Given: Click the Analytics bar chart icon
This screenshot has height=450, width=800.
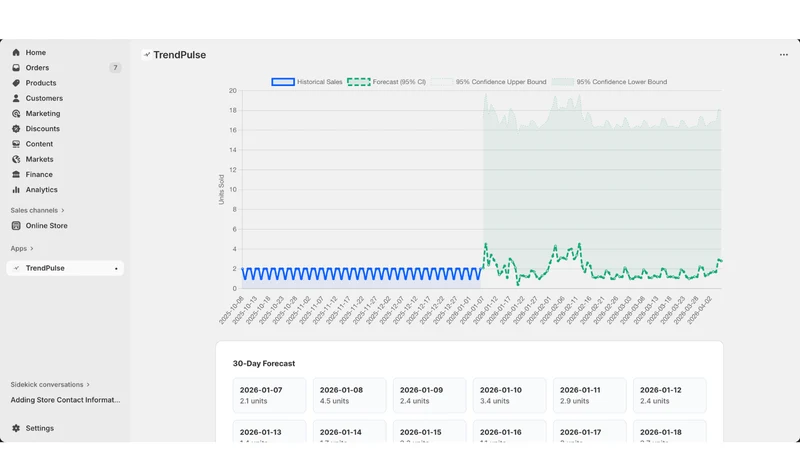Looking at the screenshot, I should (16, 190).
